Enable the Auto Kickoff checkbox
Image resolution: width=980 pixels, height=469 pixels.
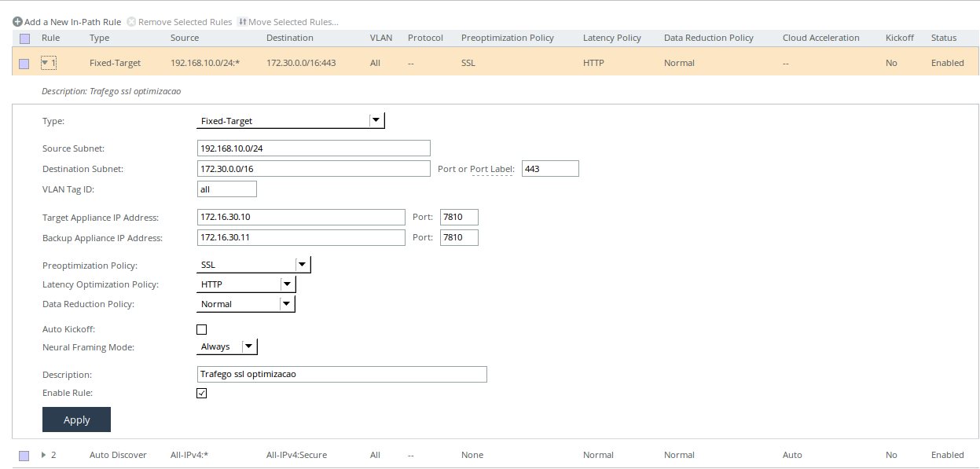[201, 329]
